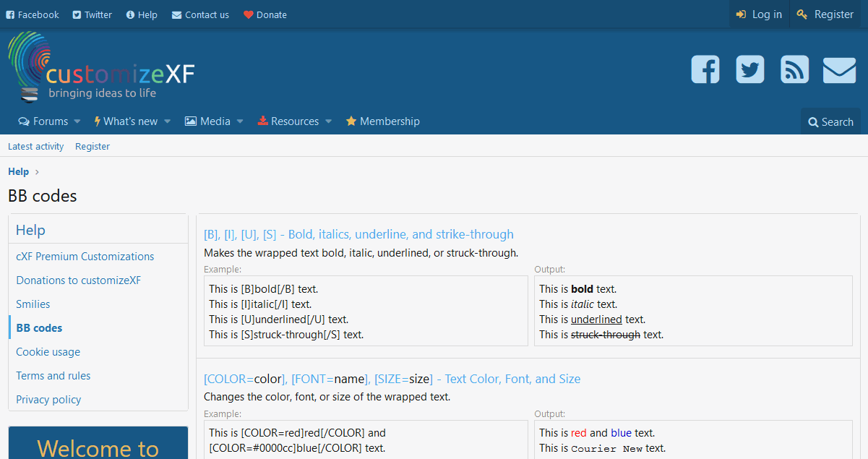The width and height of the screenshot is (868, 459).
Task: Click the customizeXF logo
Action: (102, 69)
